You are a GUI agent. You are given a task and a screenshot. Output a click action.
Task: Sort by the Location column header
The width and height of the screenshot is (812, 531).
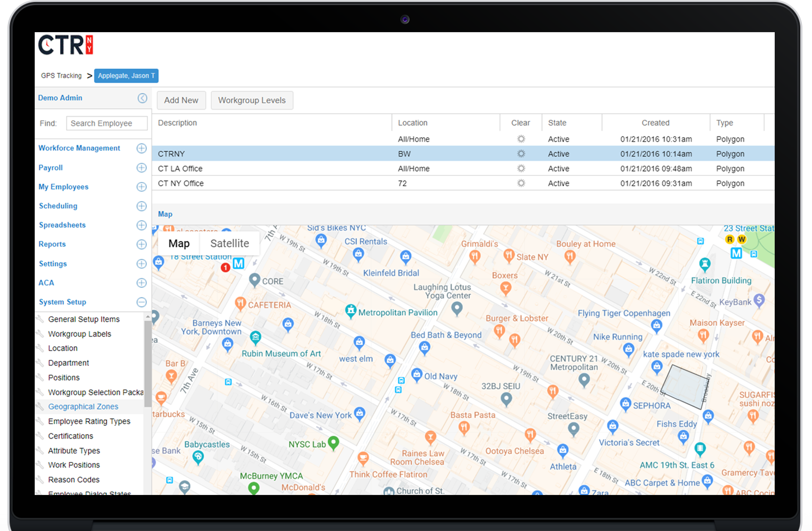(x=412, y=123)
